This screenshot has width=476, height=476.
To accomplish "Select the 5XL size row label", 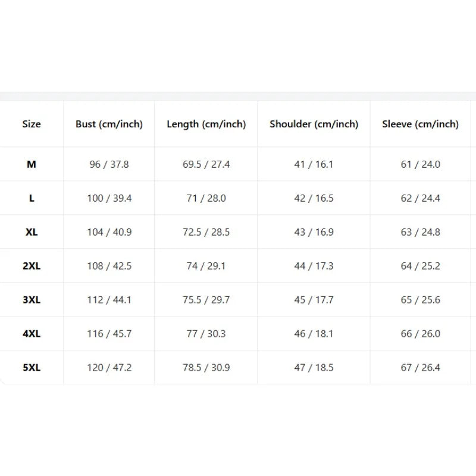I will [32, 368].
